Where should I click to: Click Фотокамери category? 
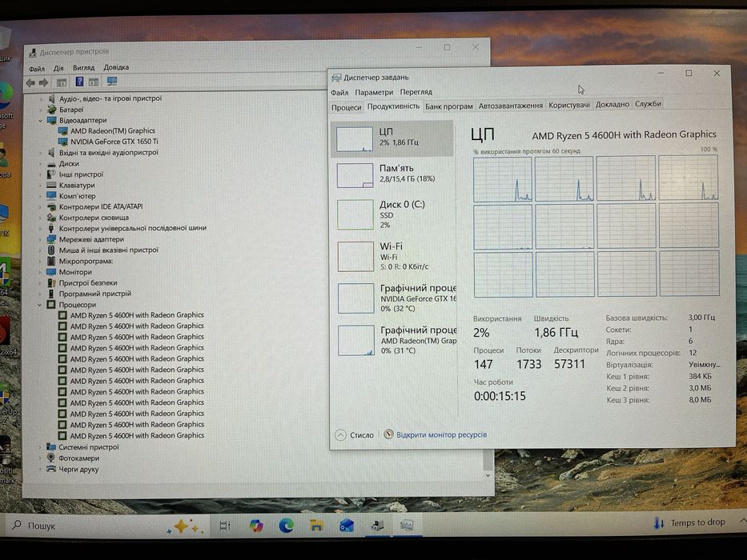78,458
